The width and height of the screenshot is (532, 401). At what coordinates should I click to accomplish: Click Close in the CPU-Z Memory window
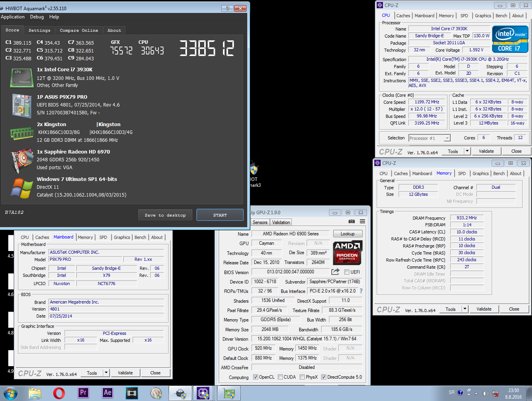pyautogui.click(x=514, y=309)
